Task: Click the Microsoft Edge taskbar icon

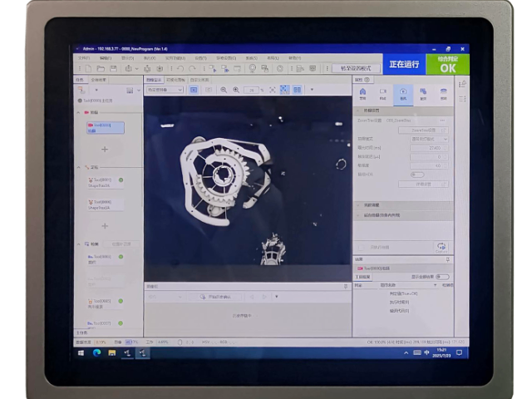Action: 96,352
